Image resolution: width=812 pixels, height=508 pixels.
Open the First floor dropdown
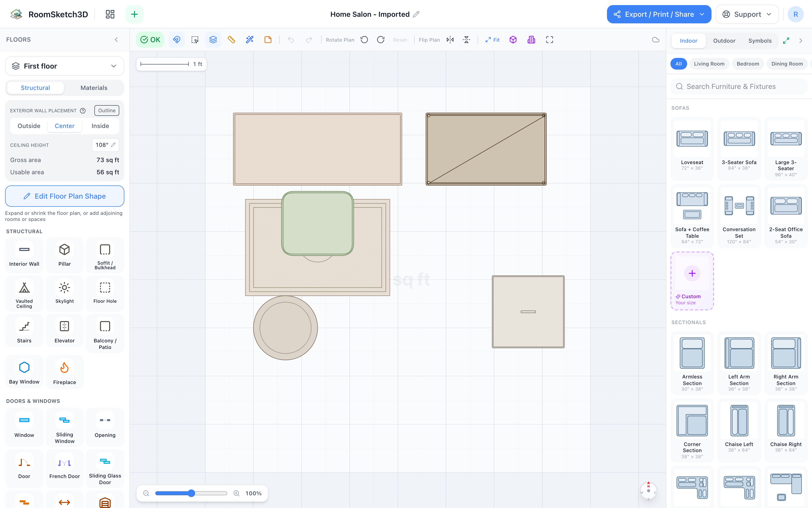click(65, 66)
